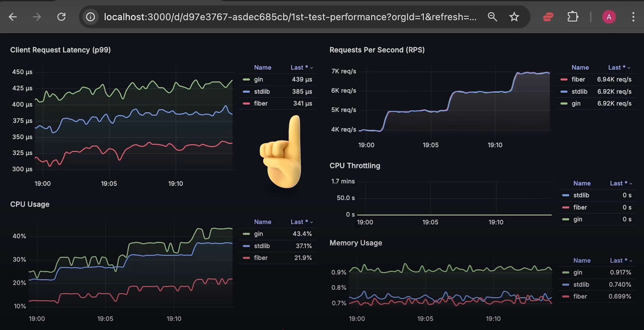Viewport: 644px width, 330px height.
Task: Toggle stdlib series in CPU Usage legend
Action: coord(262,246)
